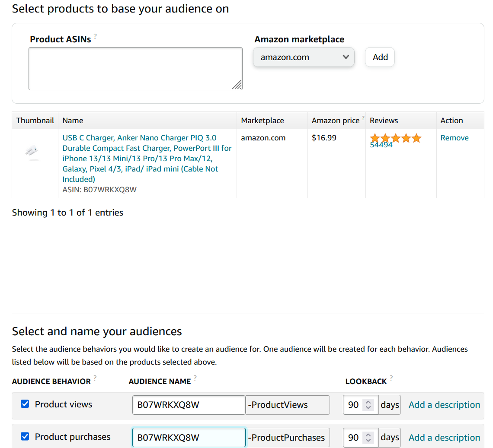Click the help icon beside Amazon price
Screen dimensions: 493x448
pyautogui.click(x=363, y=118)
